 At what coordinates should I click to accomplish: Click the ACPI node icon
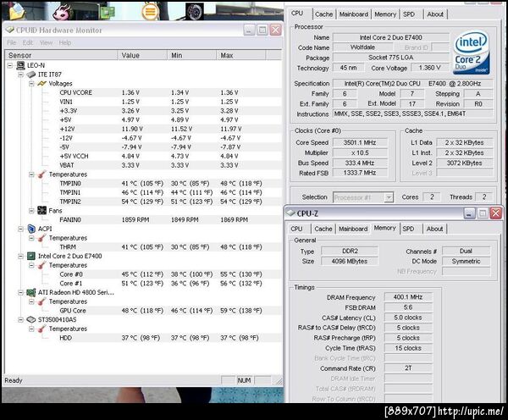(x=31, y=229)
